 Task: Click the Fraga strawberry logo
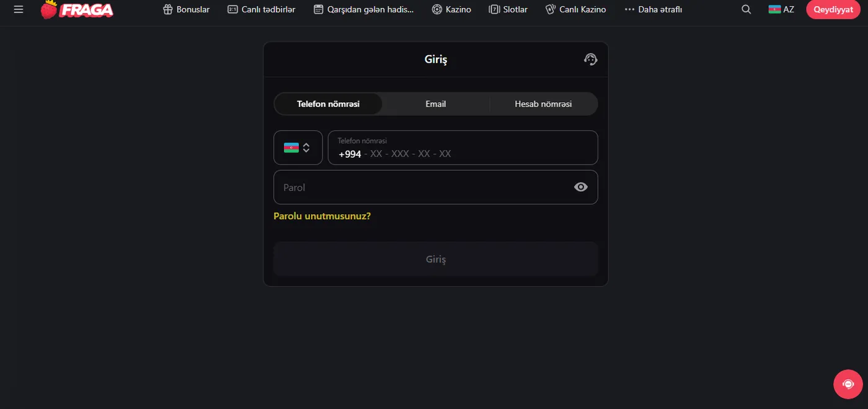tap(76, 9)
